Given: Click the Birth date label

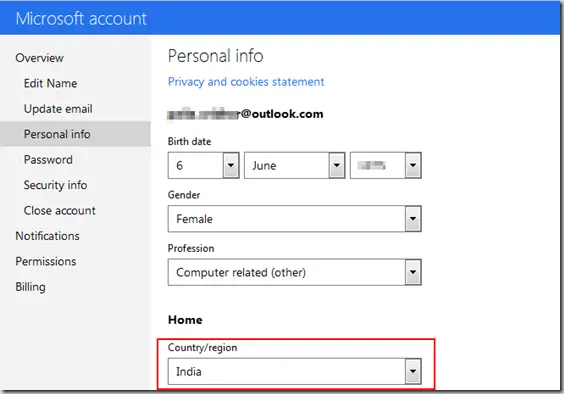Looking at the screenshot, I should (x=189, y=141).
